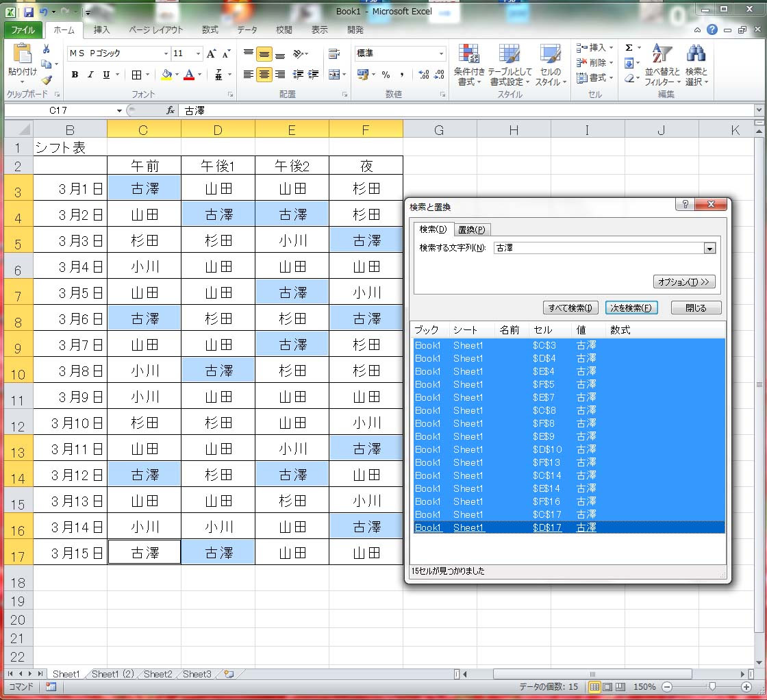Click the decrease indent icon
This screenshot has width=767, height=700.
click(297, 75)
